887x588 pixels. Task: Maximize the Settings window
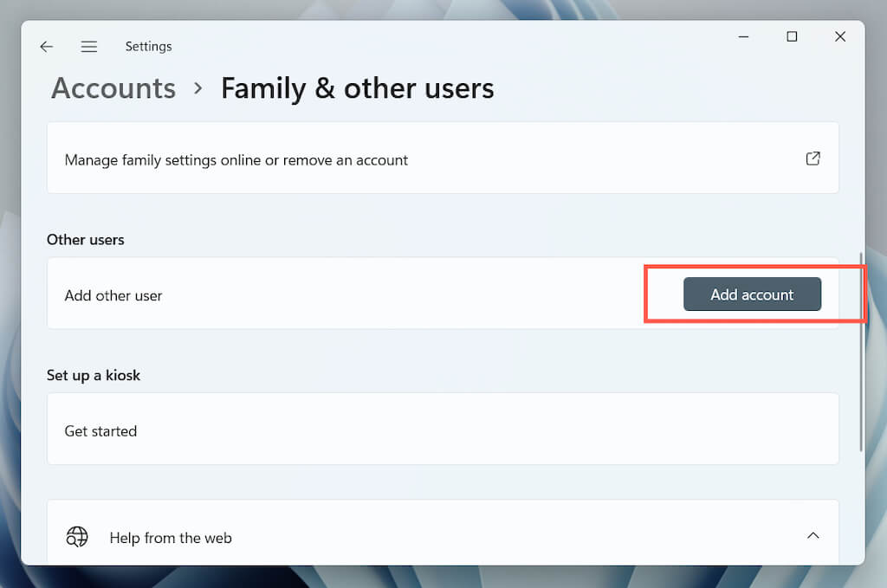click(792, 36)
